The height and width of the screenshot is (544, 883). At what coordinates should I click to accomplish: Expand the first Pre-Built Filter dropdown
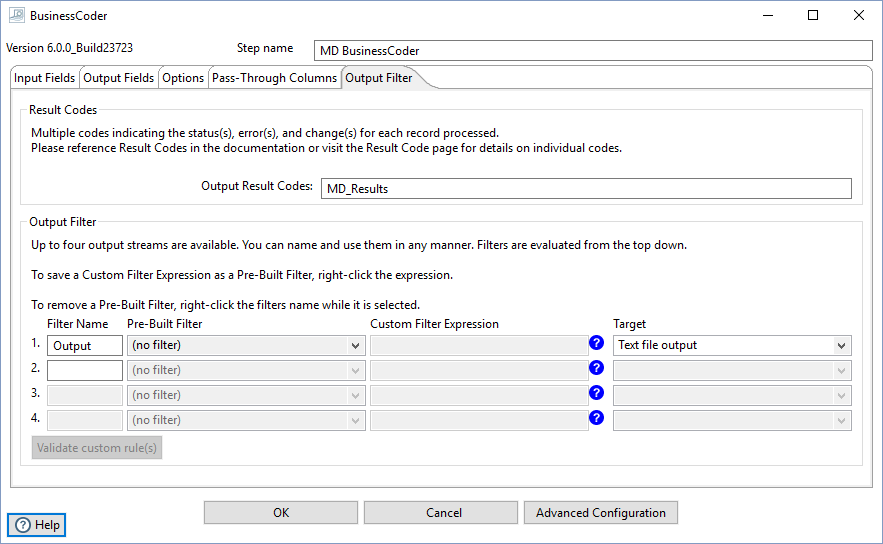pos(245,345)
